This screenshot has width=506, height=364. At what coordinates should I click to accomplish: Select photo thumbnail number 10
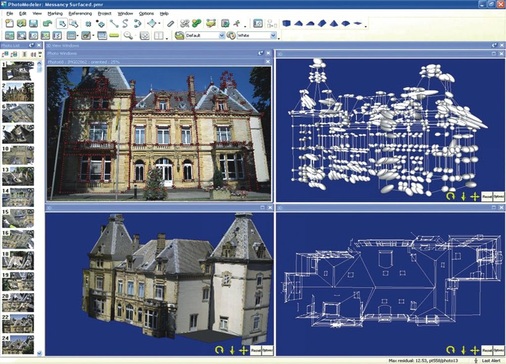[x=18, y=155]
